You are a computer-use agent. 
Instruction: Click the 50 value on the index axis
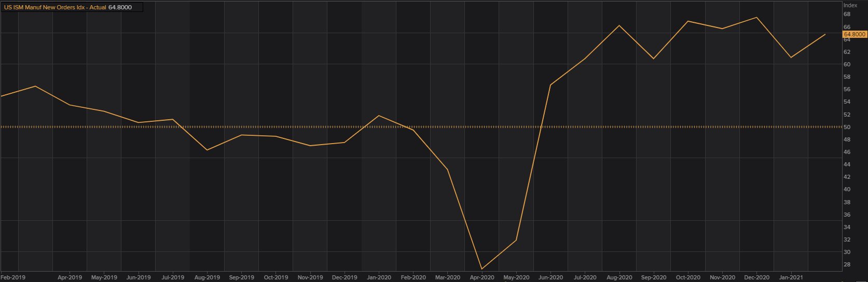point(847,127)
